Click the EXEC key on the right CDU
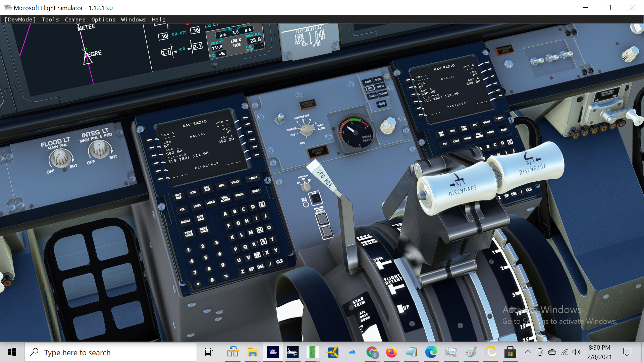Viewport: 644px width, 362px height. (x=504, y=130)
